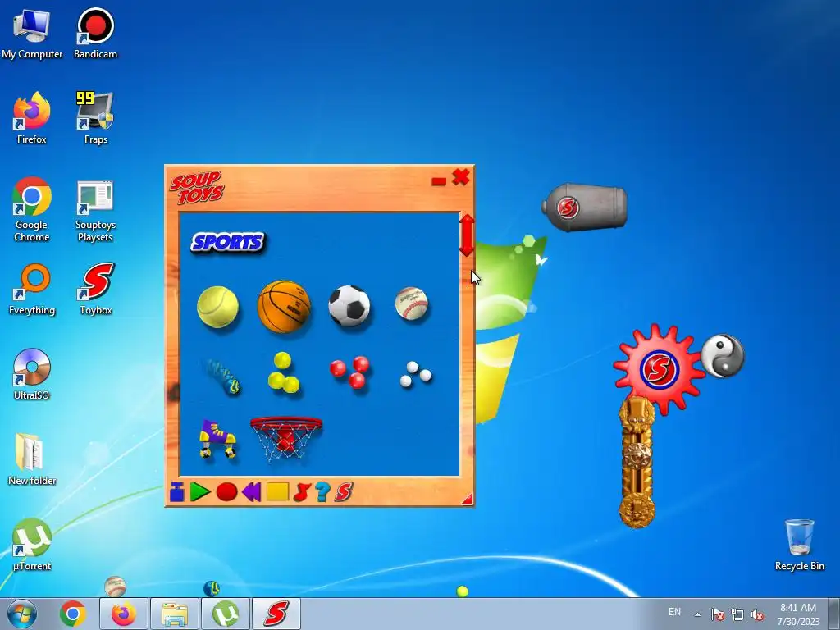840x630 pixels.
Task: Minimize the Soup Toys window
Action: (x=439, y=181)
